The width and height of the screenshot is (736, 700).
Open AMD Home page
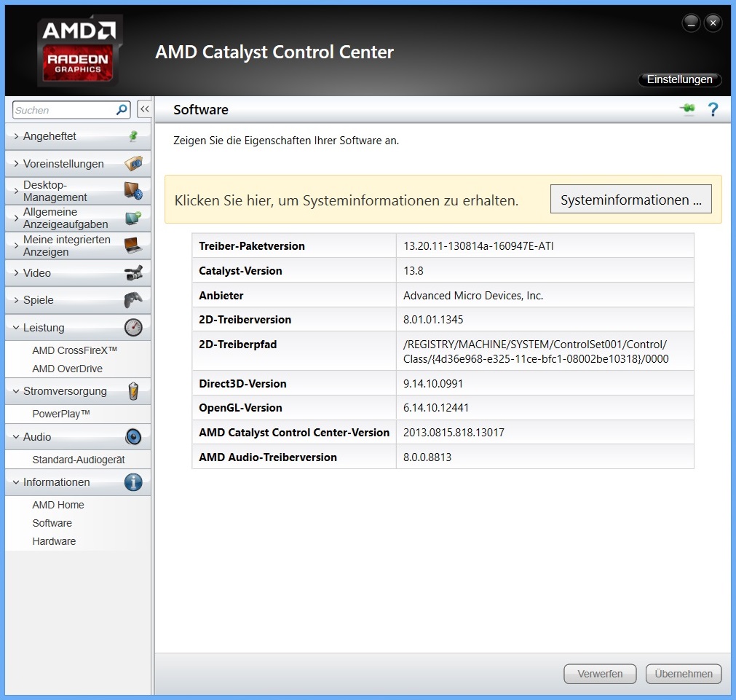click(x=58, y=505)
